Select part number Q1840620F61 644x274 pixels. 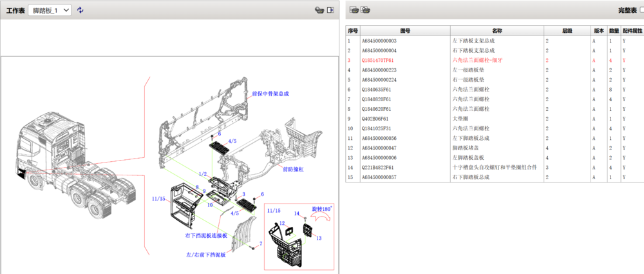pyautogui.click(x=376, y=109)
